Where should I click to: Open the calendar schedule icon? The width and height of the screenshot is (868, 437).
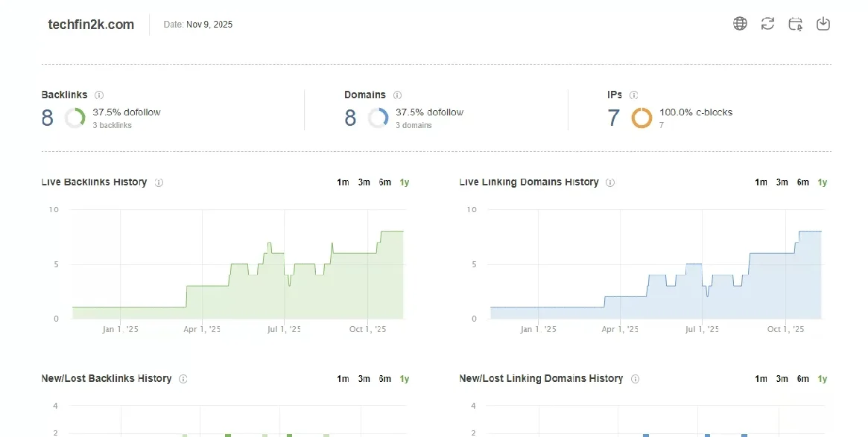pyautogui.click(x=796, y=24)
